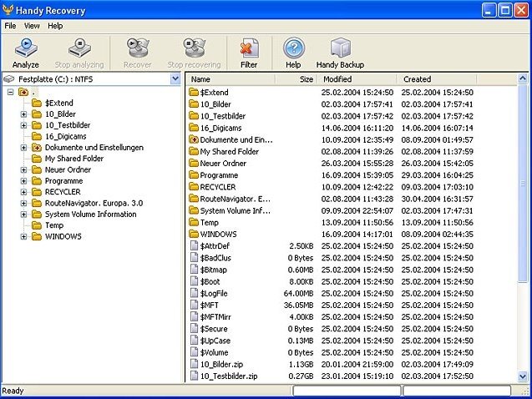
Task: Expand Dokumente und Einstellungen tree node
Action: (x=23, y=148)
